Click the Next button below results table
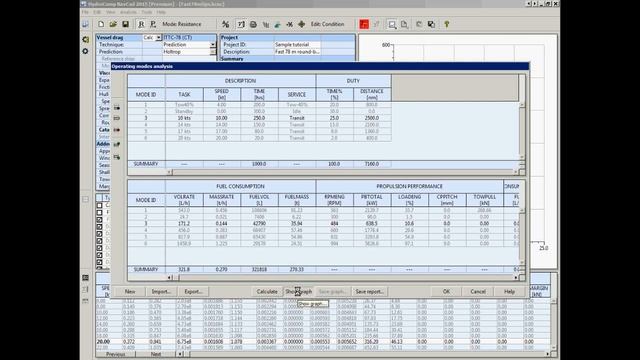 coord(156,354)
